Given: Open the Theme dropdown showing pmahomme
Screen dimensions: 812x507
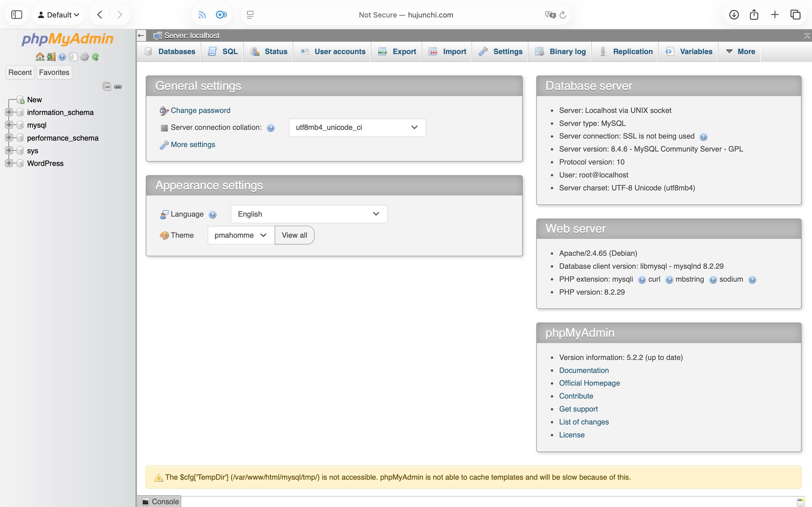Looking at the screenshot, I should (240, 235).
